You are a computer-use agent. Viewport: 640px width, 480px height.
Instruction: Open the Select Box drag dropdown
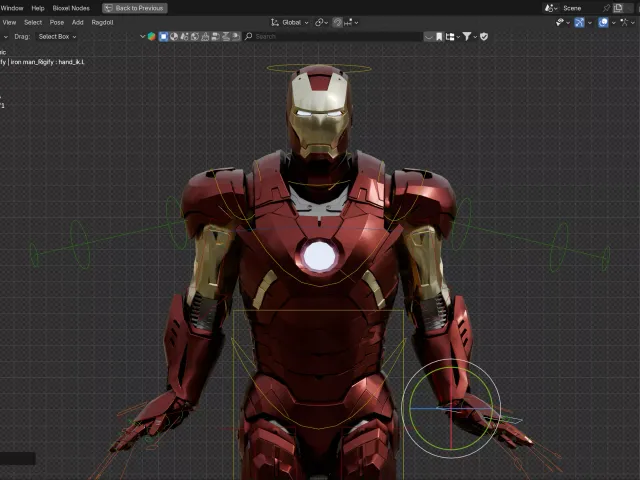click(57, 36)
